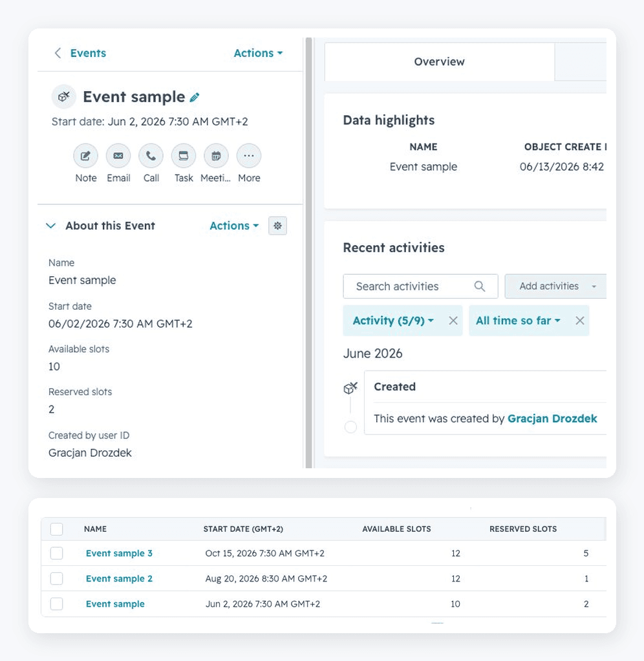Open the top Actions dropdown near Events

pos(258,53)
